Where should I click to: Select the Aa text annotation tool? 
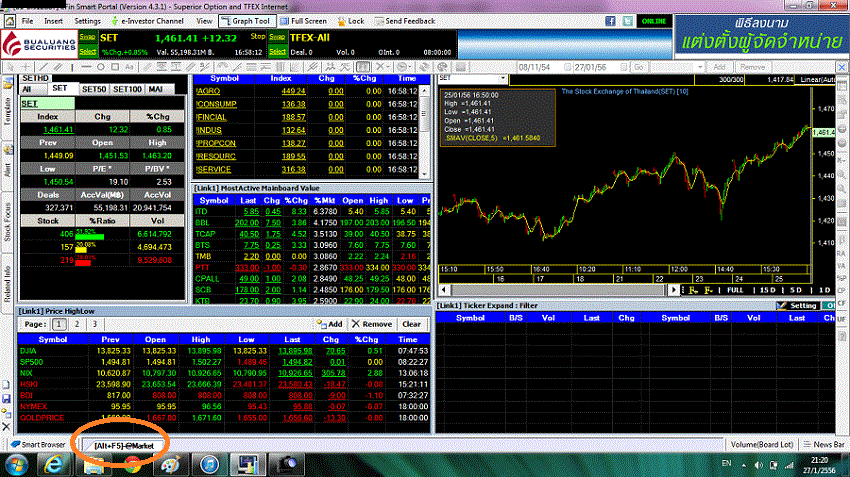[129, 67]
